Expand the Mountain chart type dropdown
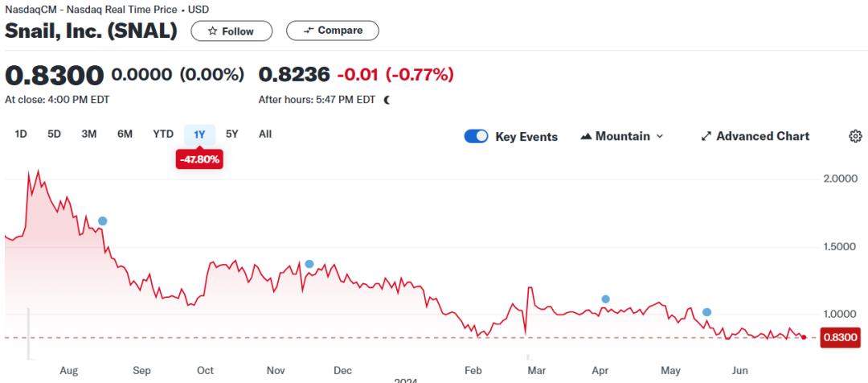This screenshot has width=868, height=383. pyautogui.click(x=622, y=136)
